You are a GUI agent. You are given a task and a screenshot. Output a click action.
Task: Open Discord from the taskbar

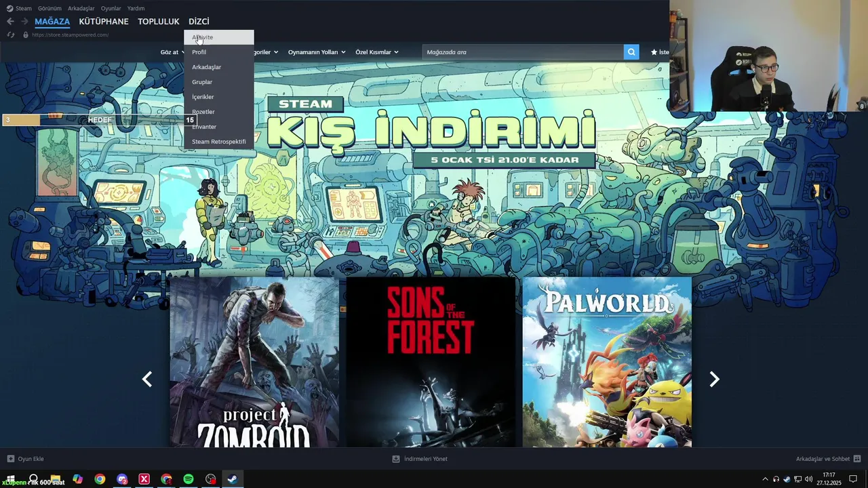coord(122,479)
